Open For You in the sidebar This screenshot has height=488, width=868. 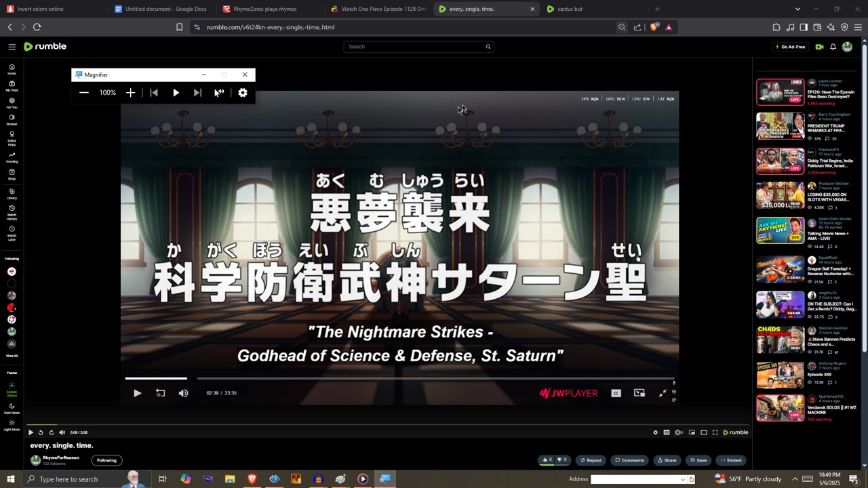click(12, 103)
